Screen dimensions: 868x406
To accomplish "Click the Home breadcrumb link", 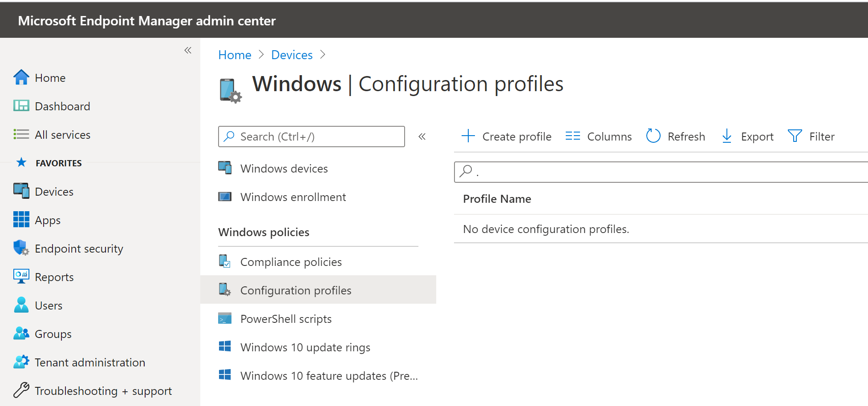I will (235, 55).
